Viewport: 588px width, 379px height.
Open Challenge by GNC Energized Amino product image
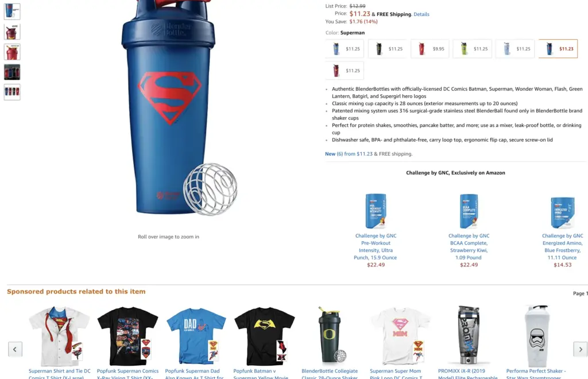tap(563, 212)
